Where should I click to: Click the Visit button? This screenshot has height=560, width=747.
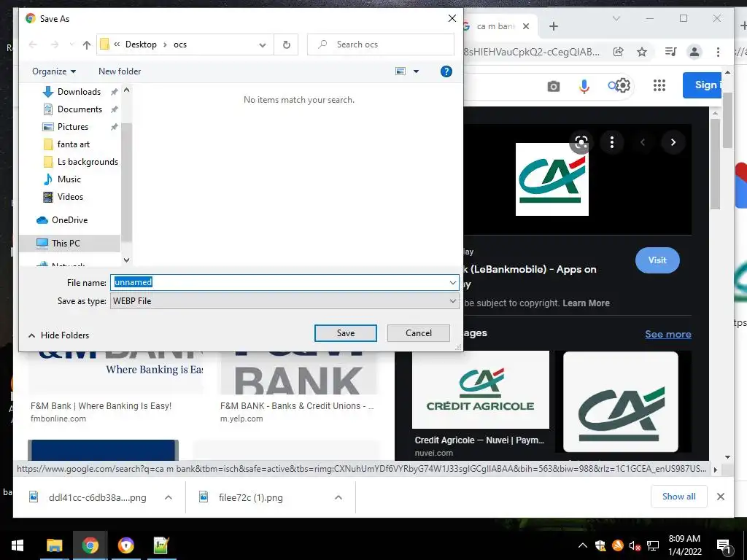coord(657,260)
